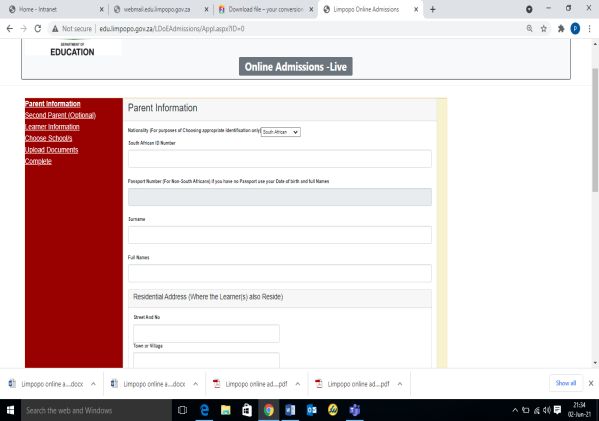Switch to the Home - Intranet tab
599x421 pixels.
coord(55,10)
